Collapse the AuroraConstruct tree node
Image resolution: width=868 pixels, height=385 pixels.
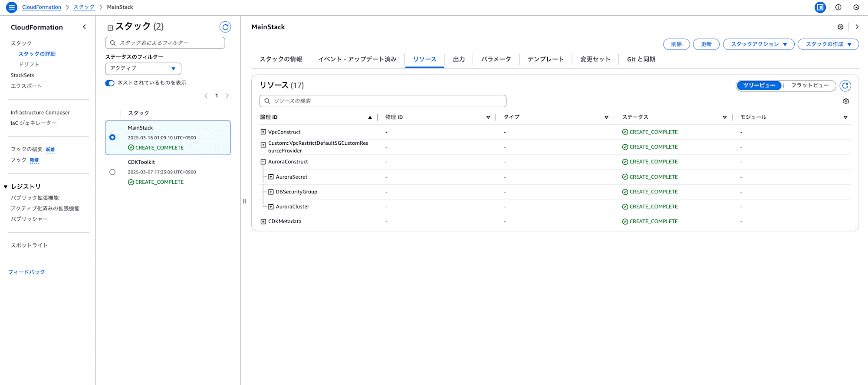tap(263, 162)
